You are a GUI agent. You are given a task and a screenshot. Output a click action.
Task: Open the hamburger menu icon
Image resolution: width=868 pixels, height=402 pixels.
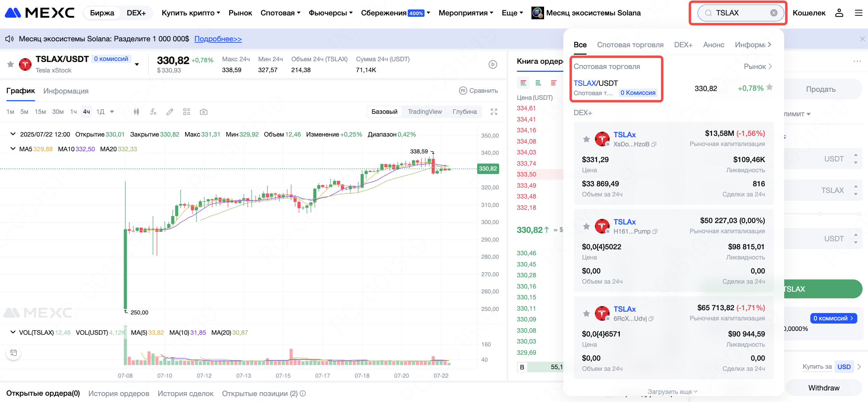click(859, 13)
